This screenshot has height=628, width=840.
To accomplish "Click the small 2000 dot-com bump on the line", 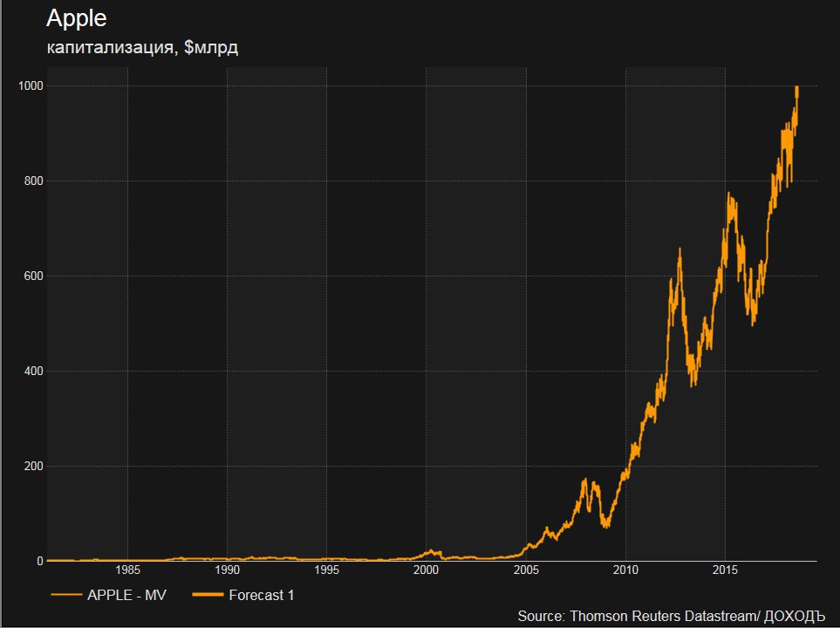I will pos(433,552).
